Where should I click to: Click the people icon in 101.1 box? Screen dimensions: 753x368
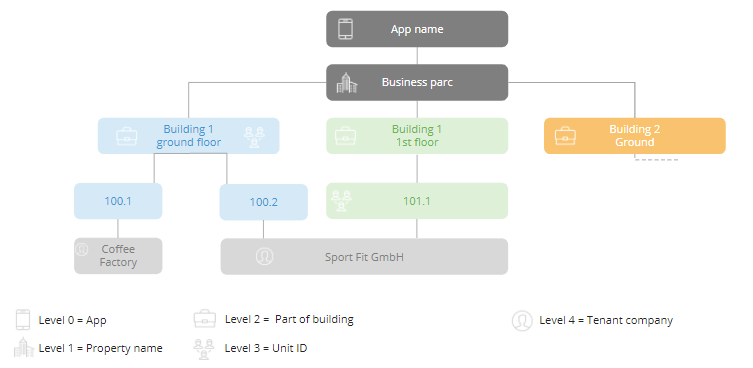341,200
